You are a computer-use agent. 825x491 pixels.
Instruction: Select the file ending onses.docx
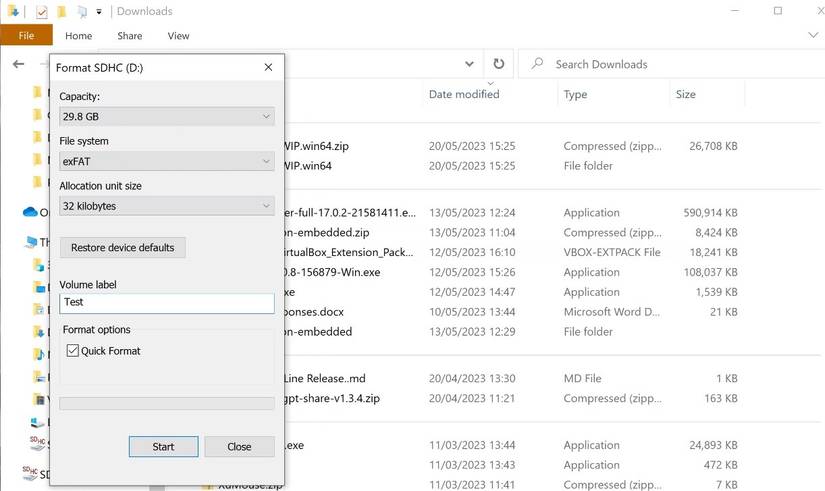pos(314,312)
